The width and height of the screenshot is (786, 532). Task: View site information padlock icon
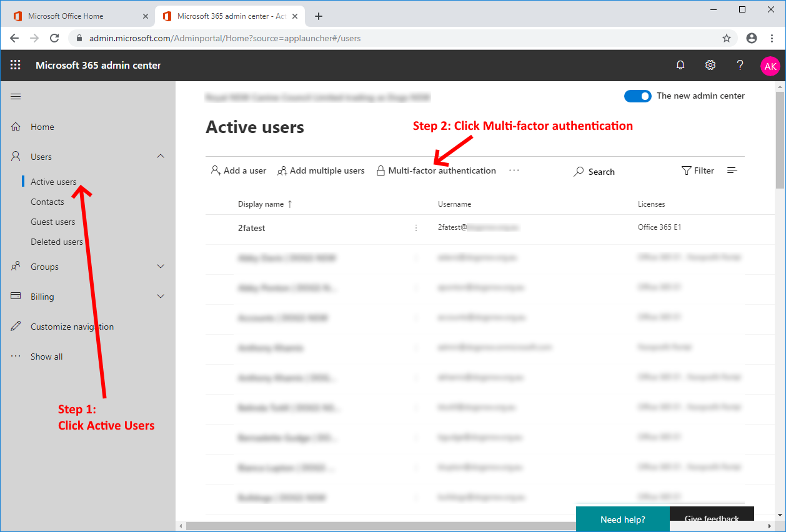(79, 38)
